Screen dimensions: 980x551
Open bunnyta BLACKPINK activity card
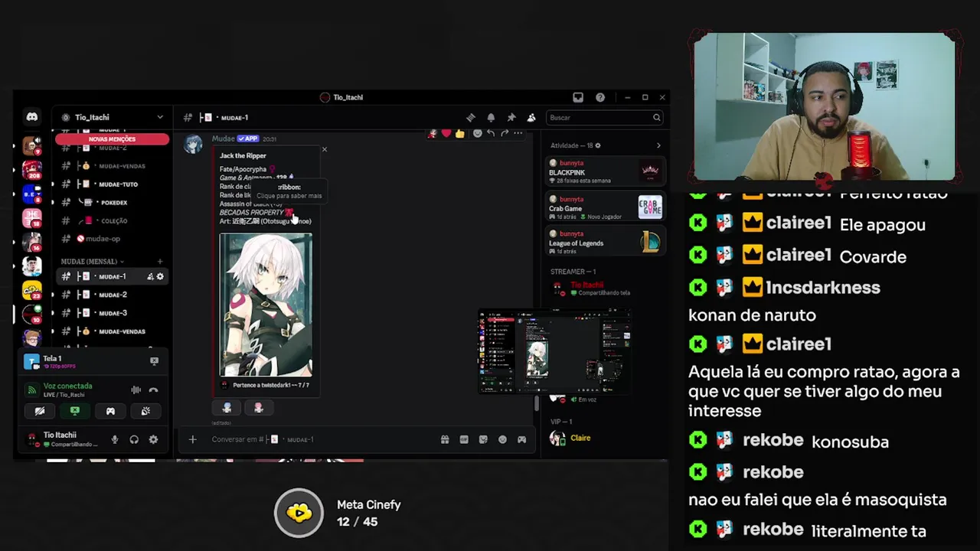(605, 170)
